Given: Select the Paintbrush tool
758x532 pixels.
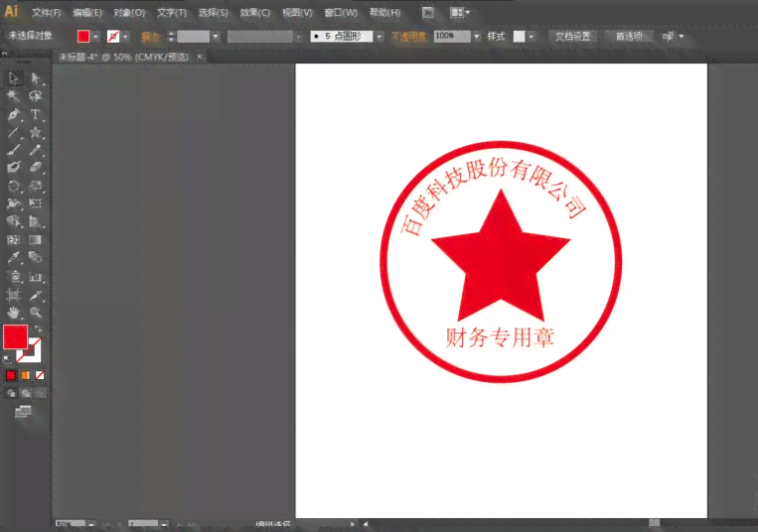Looking at the screenshot, I should (x=14, y=150).
